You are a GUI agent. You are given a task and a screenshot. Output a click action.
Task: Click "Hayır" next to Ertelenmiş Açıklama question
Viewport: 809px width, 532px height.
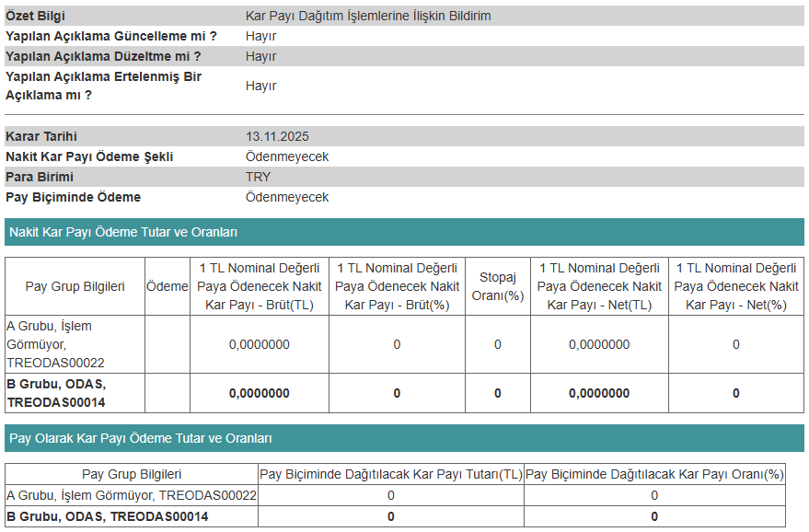pos(260,86)
